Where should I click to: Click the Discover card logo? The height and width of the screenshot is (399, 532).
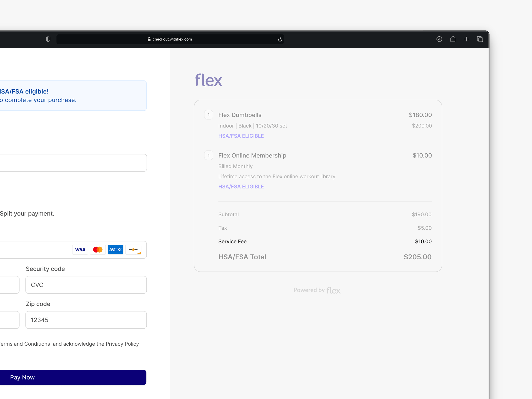tap(133, 250)
